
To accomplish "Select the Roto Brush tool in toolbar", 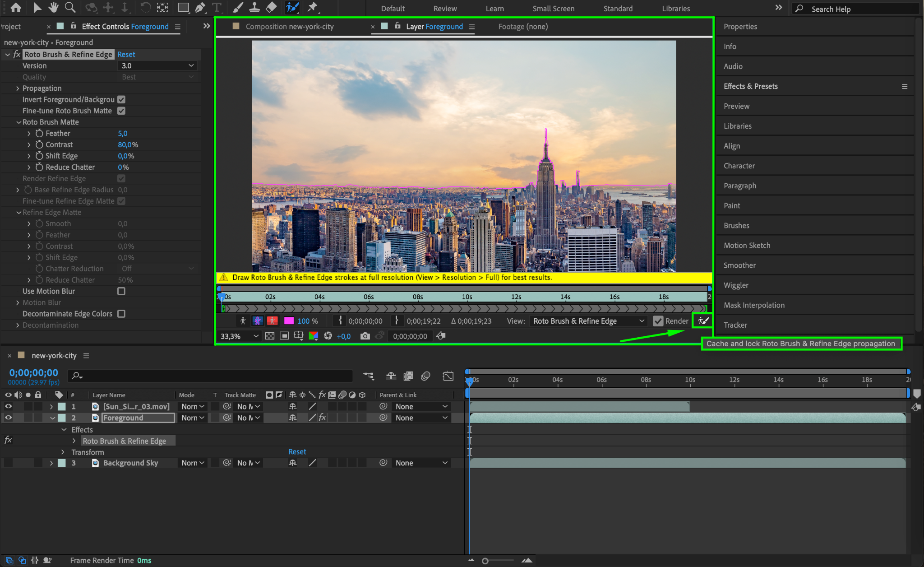I will coord(292,7).
